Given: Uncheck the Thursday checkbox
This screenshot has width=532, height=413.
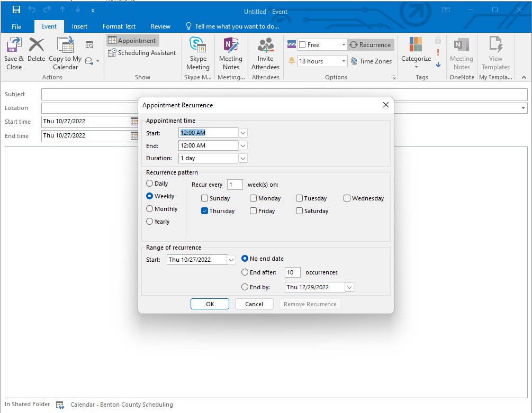Looking at the screenshot, I should [205, 211].
